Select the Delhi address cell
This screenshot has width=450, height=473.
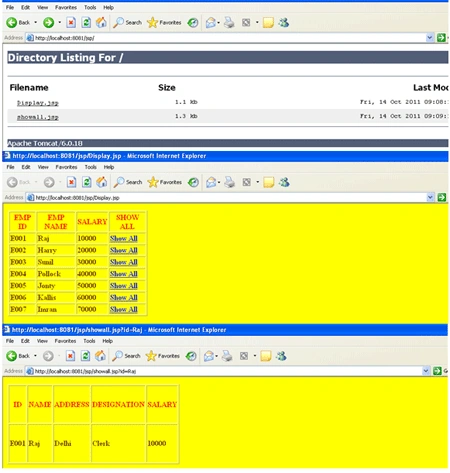pyautogui.click(x=72, y=443)
